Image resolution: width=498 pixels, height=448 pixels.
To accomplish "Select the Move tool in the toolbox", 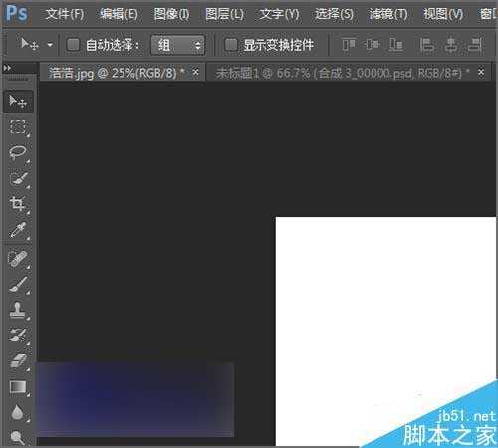I will pos(18,102).
